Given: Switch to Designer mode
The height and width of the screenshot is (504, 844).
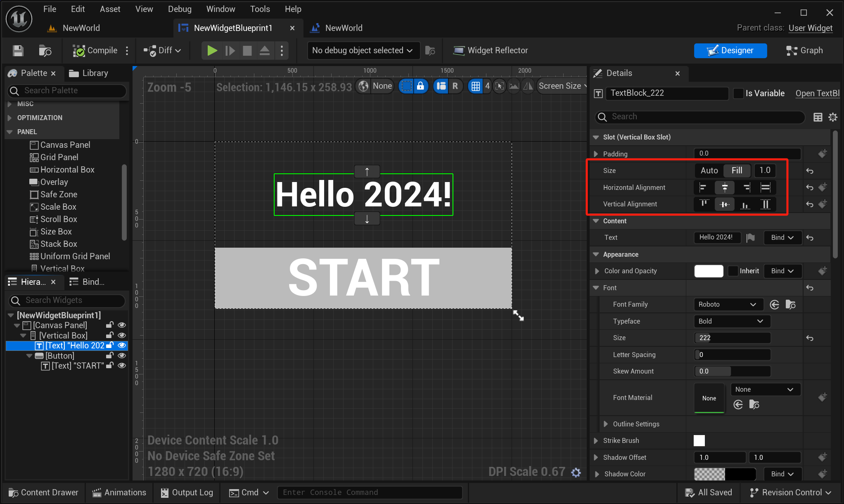Looking at the screenshot, I should point(730,50).
